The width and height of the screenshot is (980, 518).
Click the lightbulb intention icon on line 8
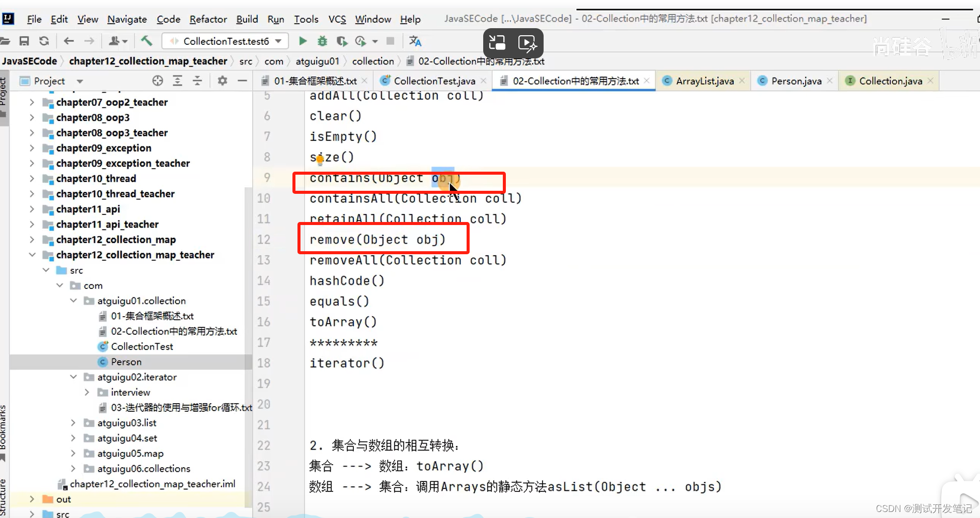(x=320, y=161)
